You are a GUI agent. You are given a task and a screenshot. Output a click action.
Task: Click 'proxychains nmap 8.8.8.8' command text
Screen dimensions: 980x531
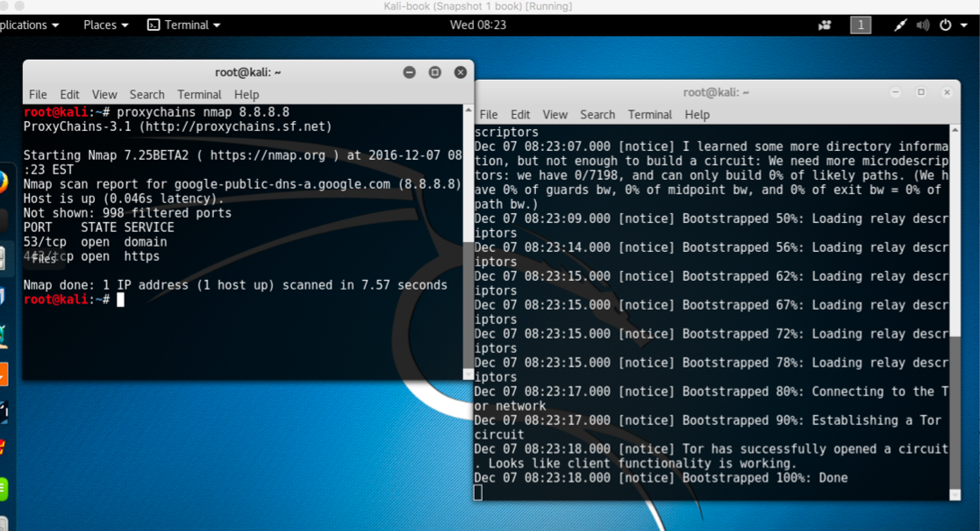[204, 112]
